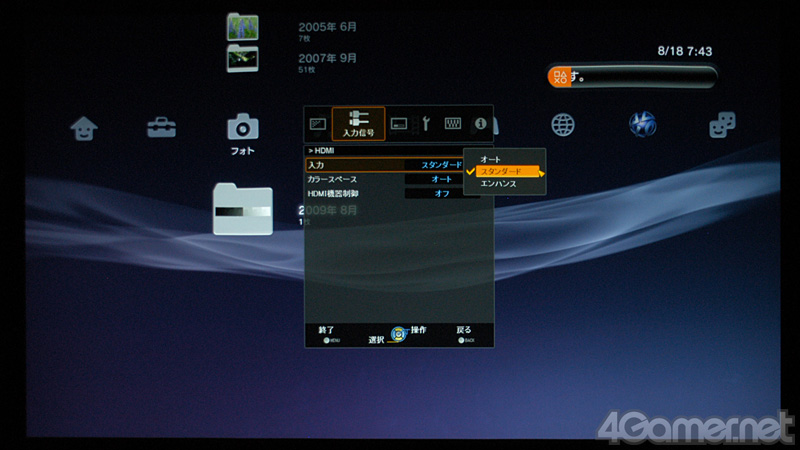Switch to the installation screen tab icon
The width and height of the screenshot is (800, 450).
coord(399,124)
